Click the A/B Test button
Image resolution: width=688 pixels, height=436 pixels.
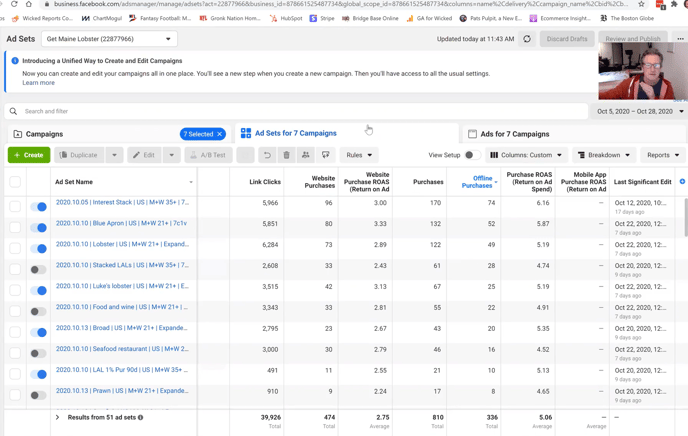tap(208, 155)
